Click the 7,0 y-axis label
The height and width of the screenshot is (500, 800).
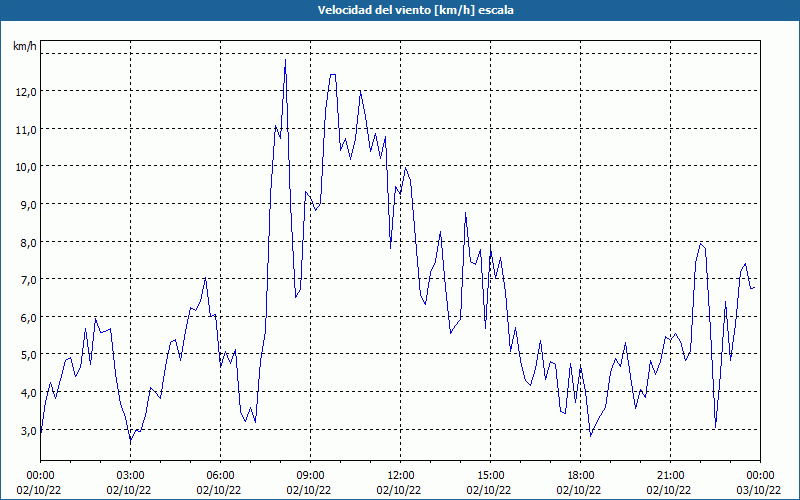[x=29, y=280]
